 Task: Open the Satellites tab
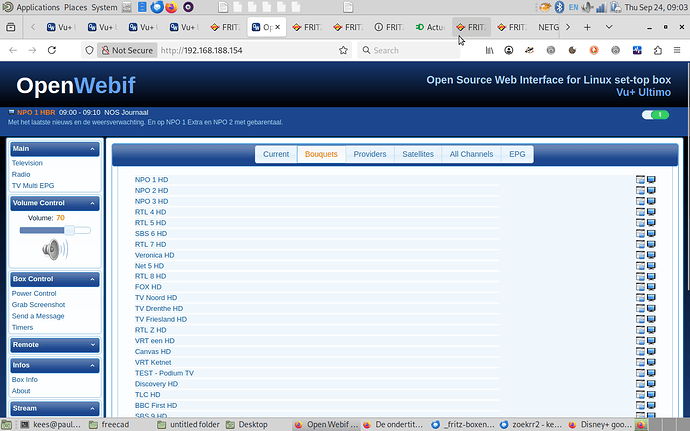tap(418, 154)
